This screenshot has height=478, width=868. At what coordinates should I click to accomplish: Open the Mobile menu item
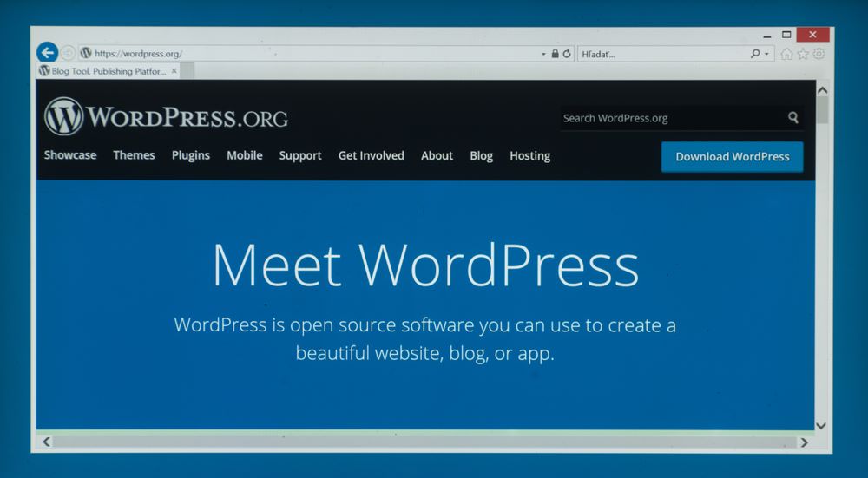(244, 155)
